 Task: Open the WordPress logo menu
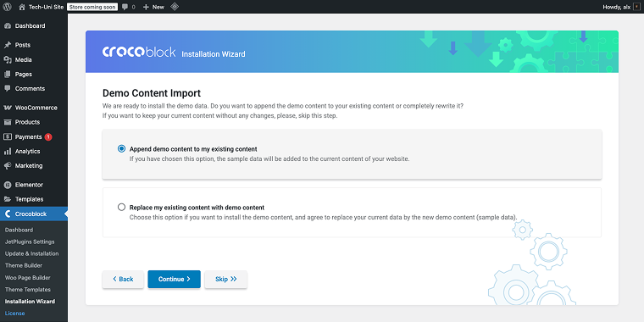(x=7, y=7)
